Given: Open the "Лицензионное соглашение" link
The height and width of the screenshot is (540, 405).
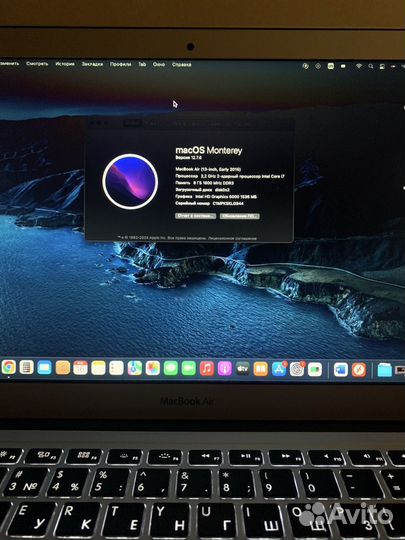Looking at the screenshot, I should (232, 238).
